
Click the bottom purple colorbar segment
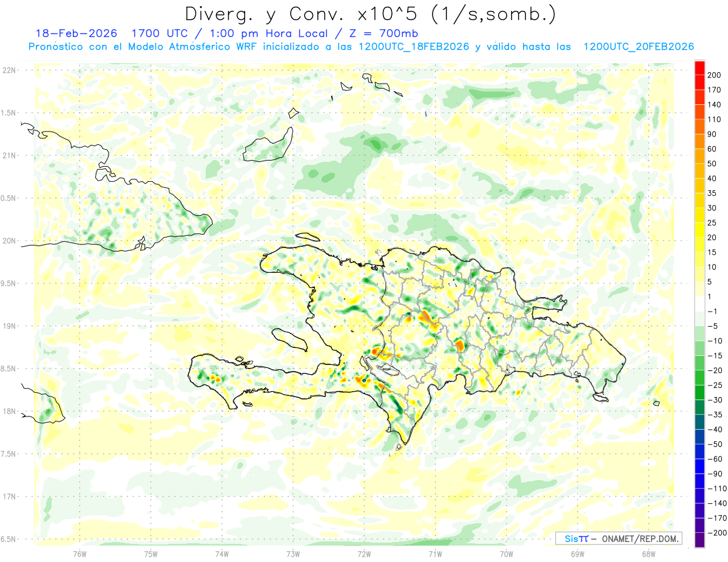pyautogui.click(x=699, y=540)
